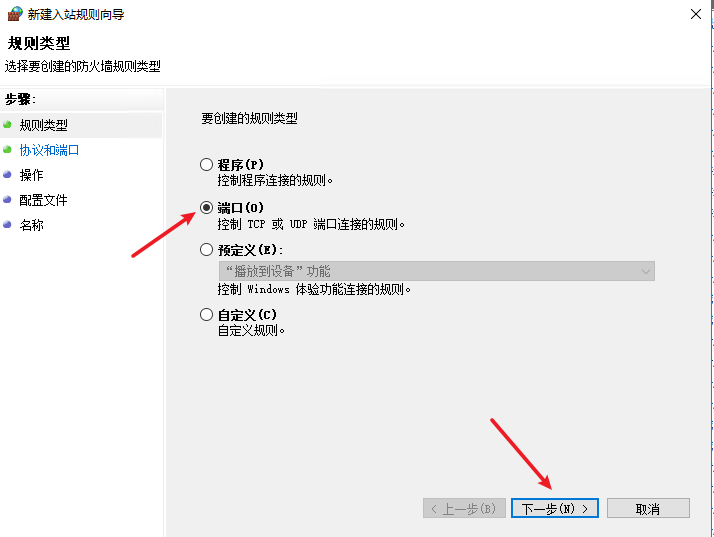
Task: Click the firewall wizard icon in title bar
Action: click(x=15, y=14)
